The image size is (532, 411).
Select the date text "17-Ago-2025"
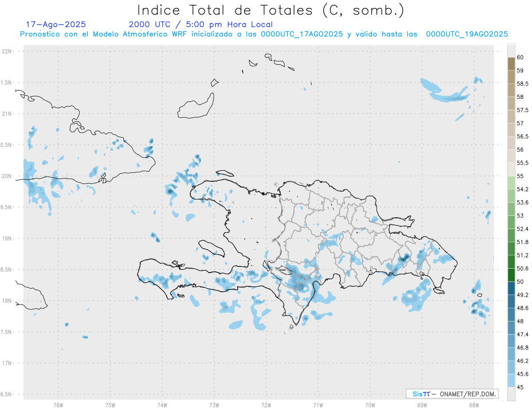coord(56,24)
